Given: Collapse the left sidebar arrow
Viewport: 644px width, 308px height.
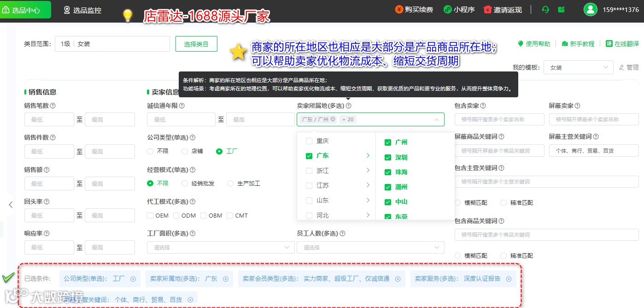Looking at the screenshot, I should [x=11, y=205].
